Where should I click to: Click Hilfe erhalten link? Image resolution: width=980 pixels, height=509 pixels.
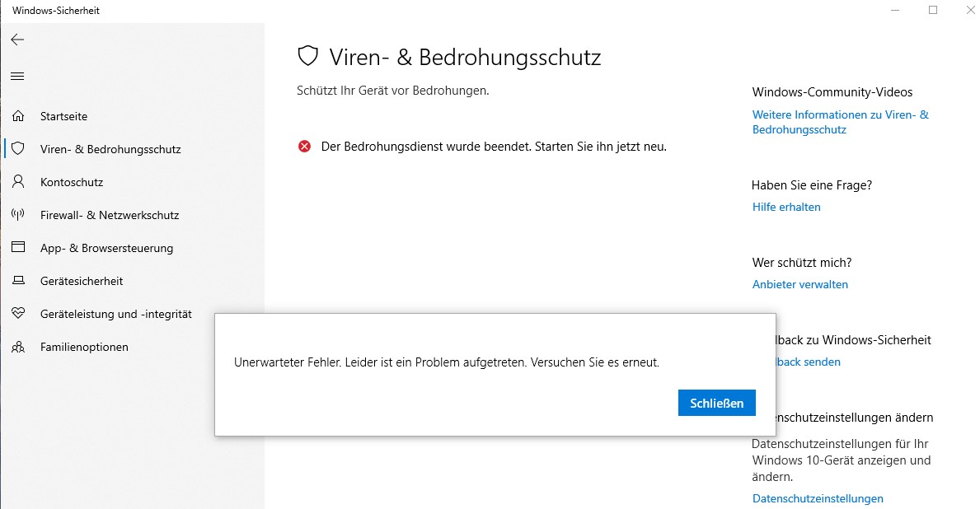786,208
